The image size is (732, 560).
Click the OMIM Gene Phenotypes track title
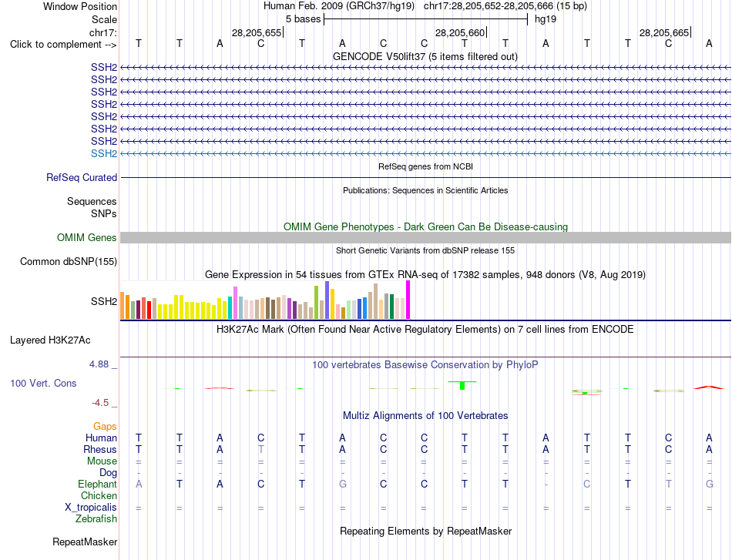425,226
